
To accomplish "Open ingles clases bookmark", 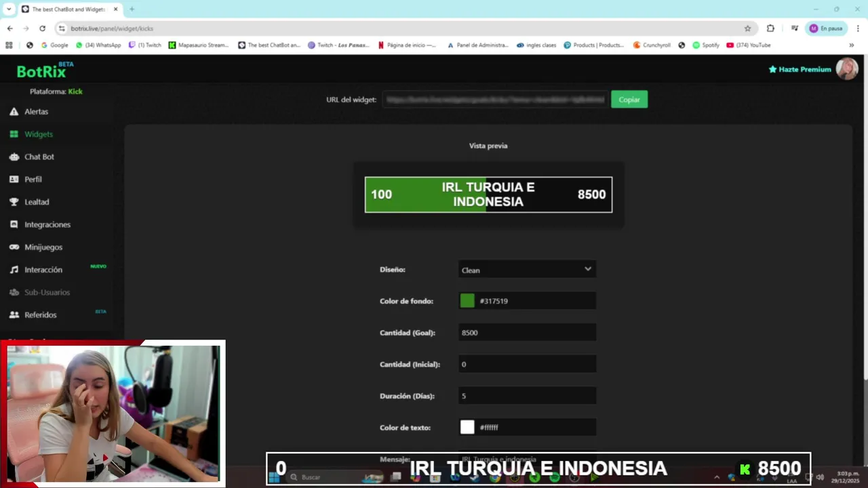I will pyautogui.click(x=536, y=45).
